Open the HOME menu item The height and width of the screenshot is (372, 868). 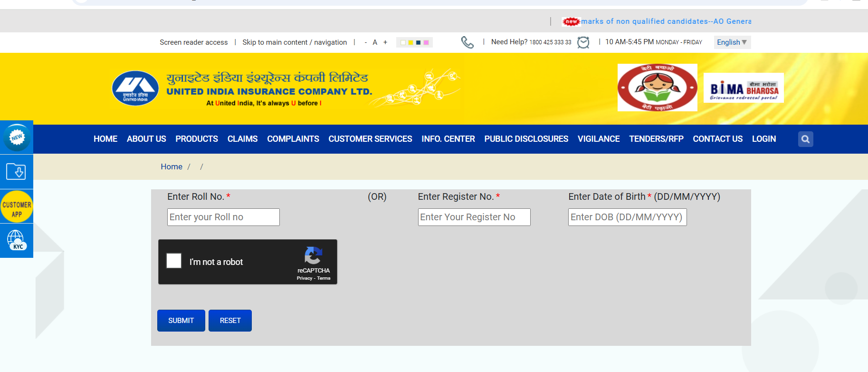coord(105,139)
